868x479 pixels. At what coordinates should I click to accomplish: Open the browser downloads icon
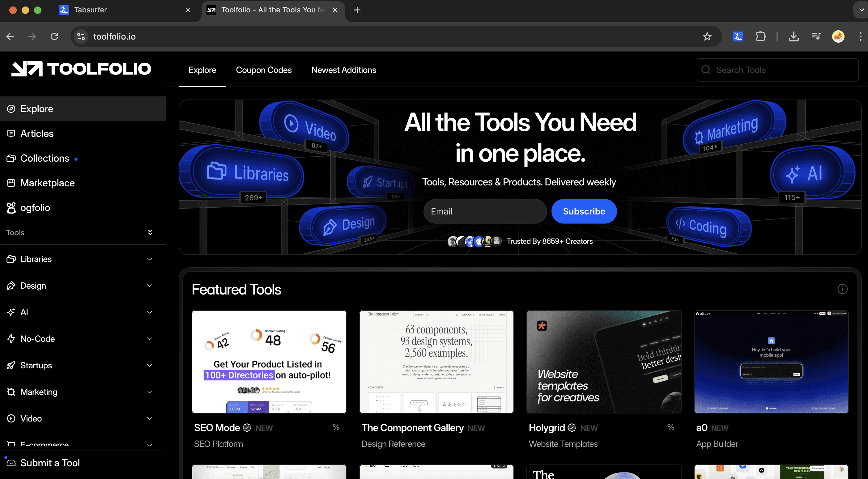pyautogui.click(x=794, y=36)
